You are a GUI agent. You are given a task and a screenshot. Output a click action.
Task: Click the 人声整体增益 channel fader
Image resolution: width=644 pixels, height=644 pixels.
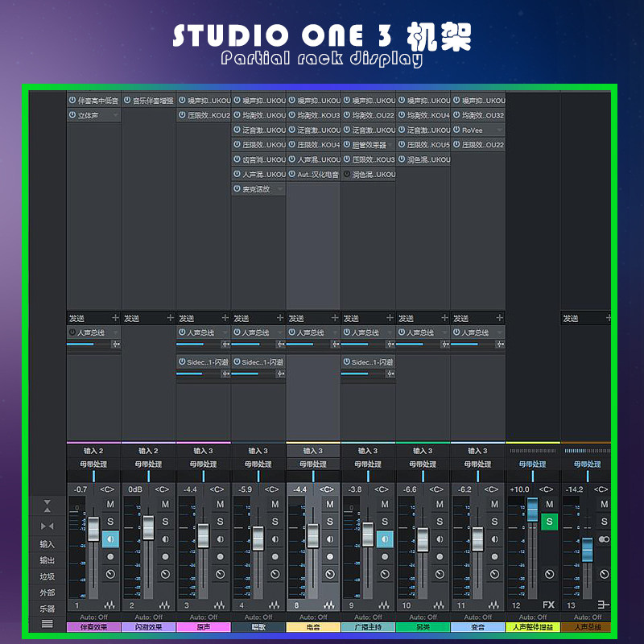pyautogui.click(x=532, y=510)
